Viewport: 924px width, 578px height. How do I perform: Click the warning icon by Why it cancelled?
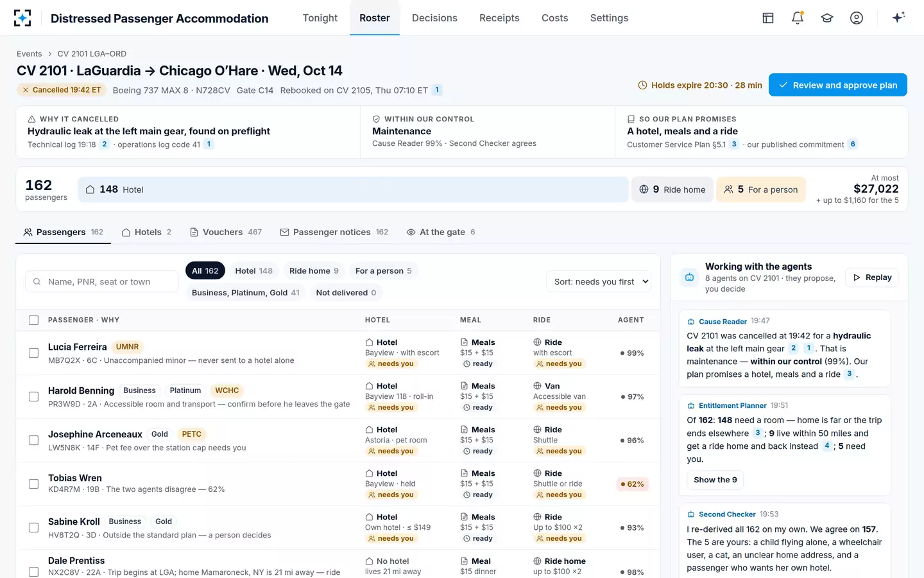(31, 119)
